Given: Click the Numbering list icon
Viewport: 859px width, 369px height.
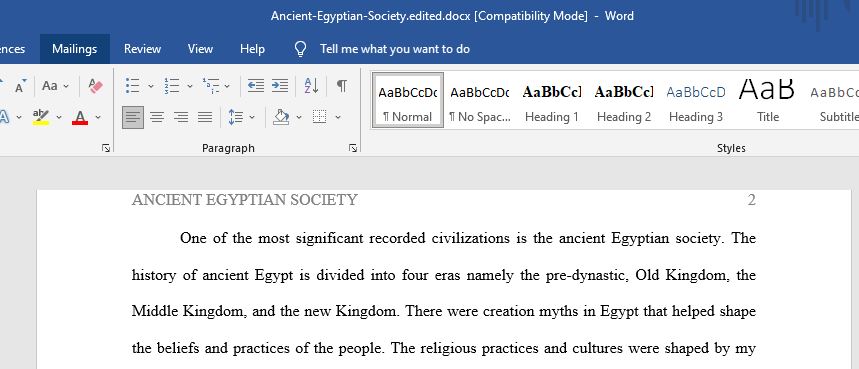Looking at the screenshot, I should (171, 85).
